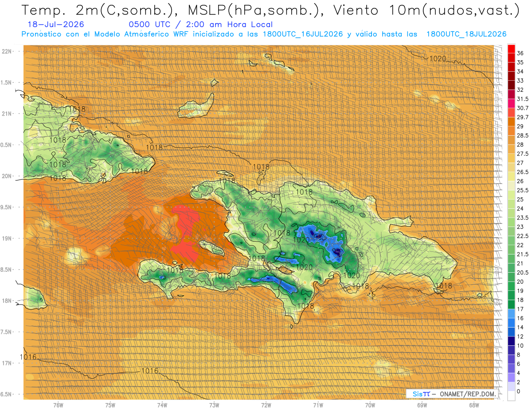Click the '21N' latitude axis label

coord(7,114)
